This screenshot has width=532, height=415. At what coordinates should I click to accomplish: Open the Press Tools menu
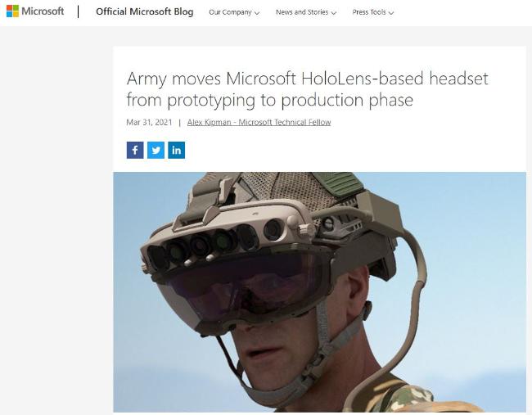click(x=373, y=12)
